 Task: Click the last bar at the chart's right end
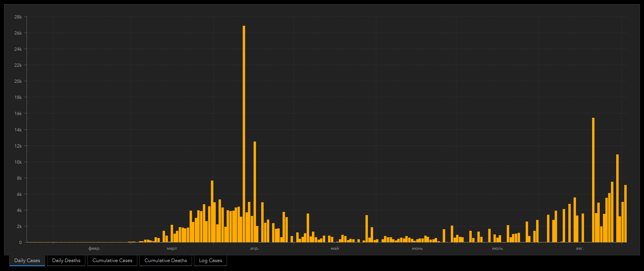click(x=625, y=214)
